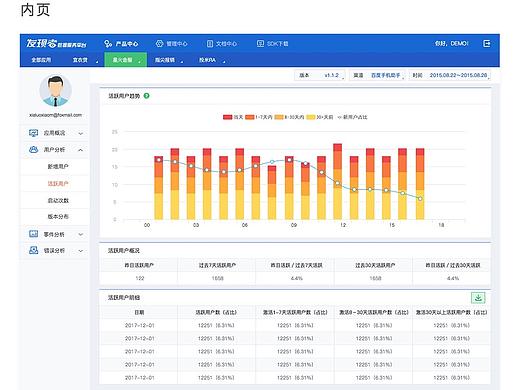The image size is (520, 390).
Task: Toggle the 30+天前 yellow legend entry
Action: (x=320, y=117)
